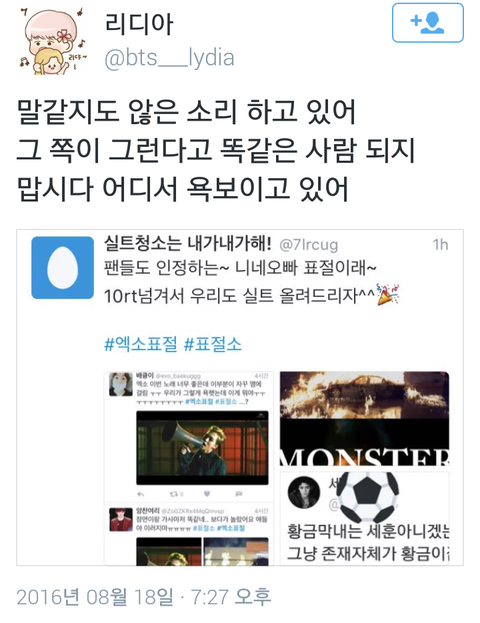Open the 리디아 display name
The width and height of the screenshot is (480, 623).
[139, 23]
